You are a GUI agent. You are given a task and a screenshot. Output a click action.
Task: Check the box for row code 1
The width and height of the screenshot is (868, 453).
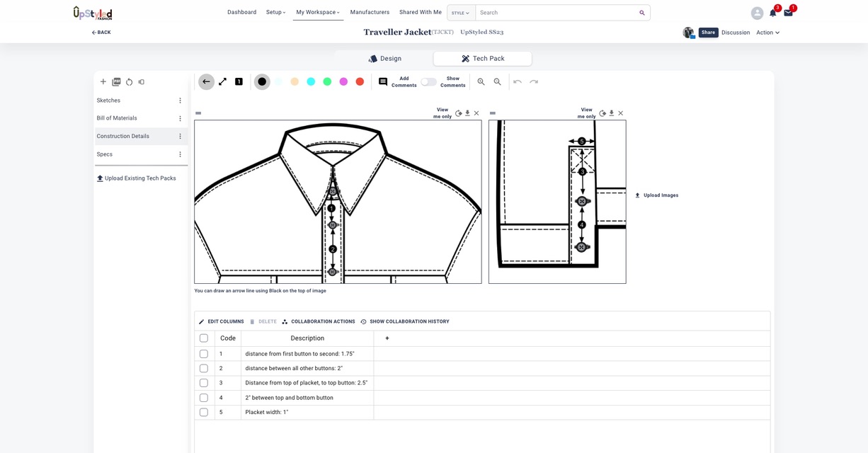(x=204, y=354)
